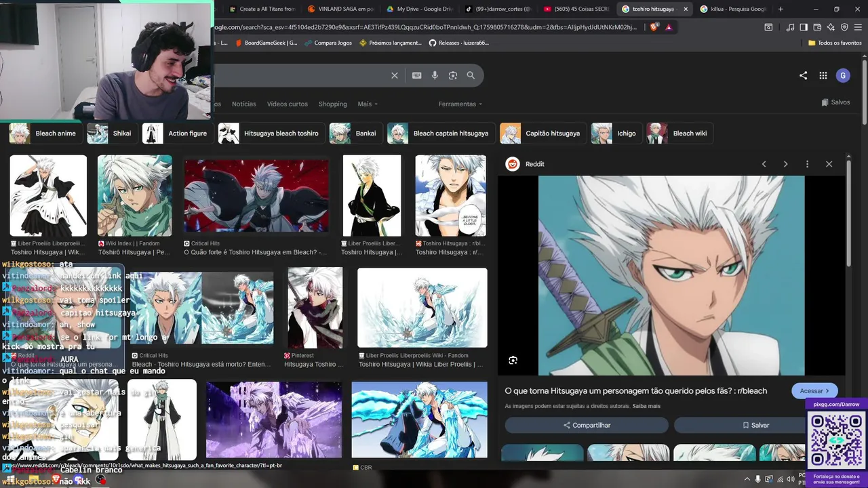Open Brave media playlist music icon
Viewport: 868px width, 488px height.
click(790, 27)
